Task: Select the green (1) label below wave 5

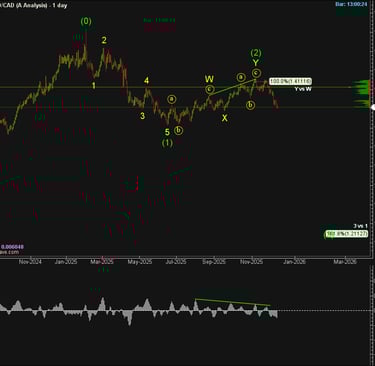Action: [167, 143]
